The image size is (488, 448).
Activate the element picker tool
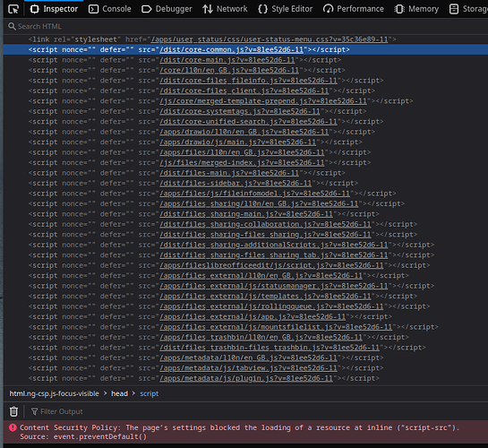(13, 9)
